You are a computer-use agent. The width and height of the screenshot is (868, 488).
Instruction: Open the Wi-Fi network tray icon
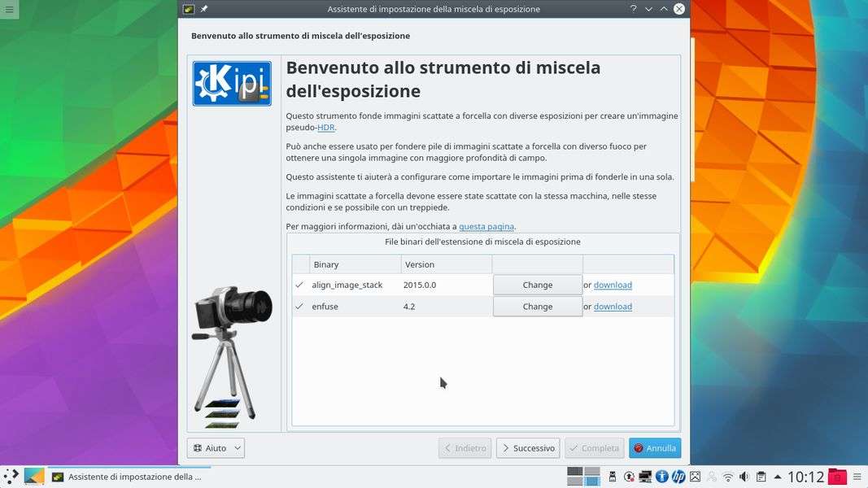click(x=728, y=477)
